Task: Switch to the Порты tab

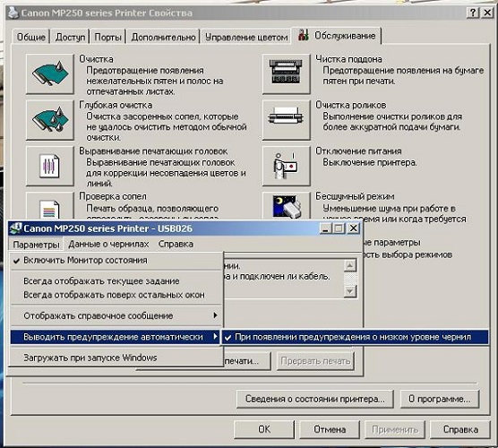Action: 108,37
